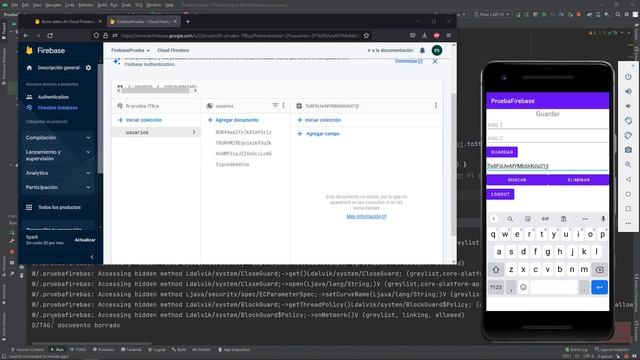Viewport: 640px width, 360px height.
Task: Collapse the keyboard suggestion strip arrow
Action: [x=493, y=219]
